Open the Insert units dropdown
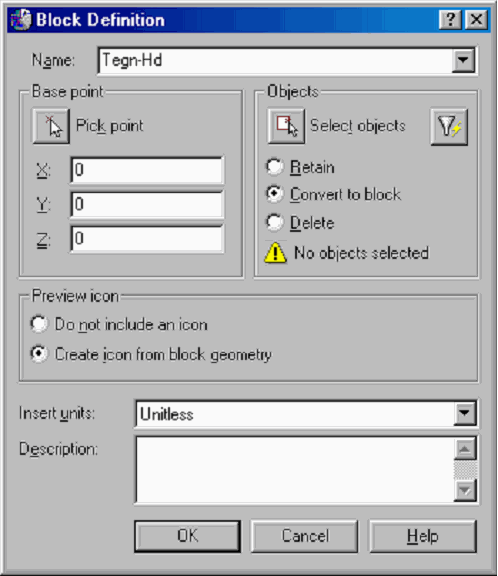This screenshot has width=498, height=576. point(465,414)
